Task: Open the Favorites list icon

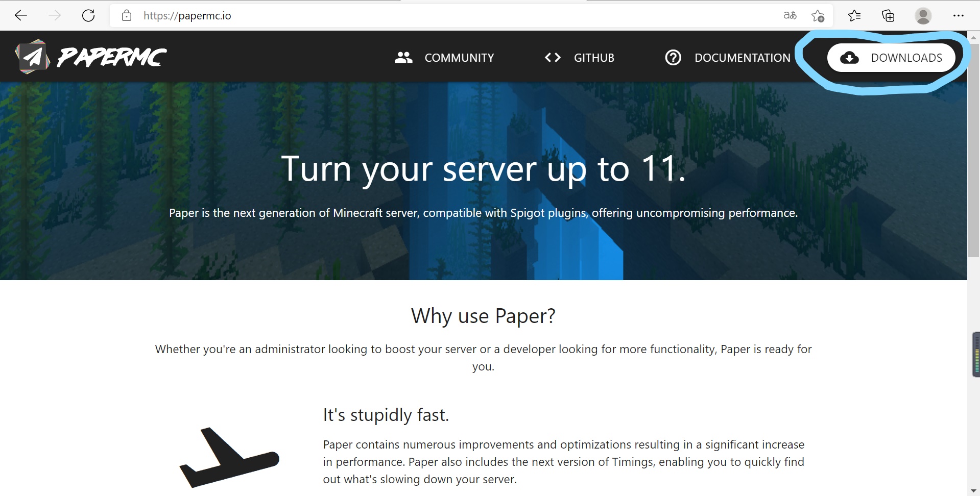Action: (x=854, y=16)
